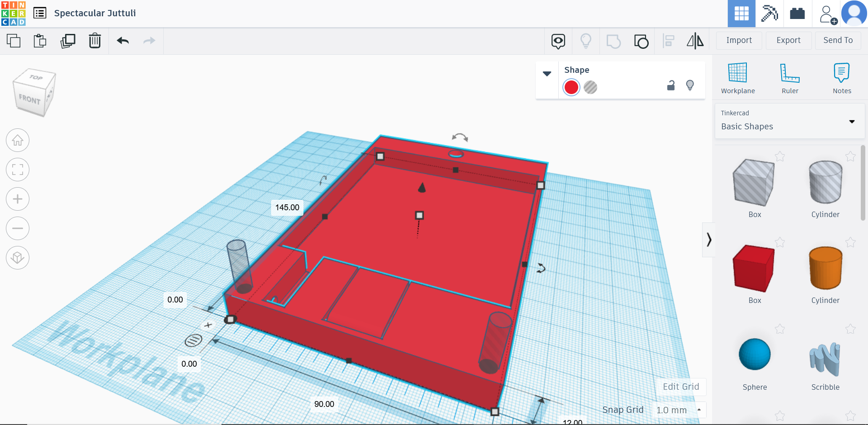The height and width of the screenshot is (425, 868).
Task: Open the Align tool
Action: (x=668, y=41)
